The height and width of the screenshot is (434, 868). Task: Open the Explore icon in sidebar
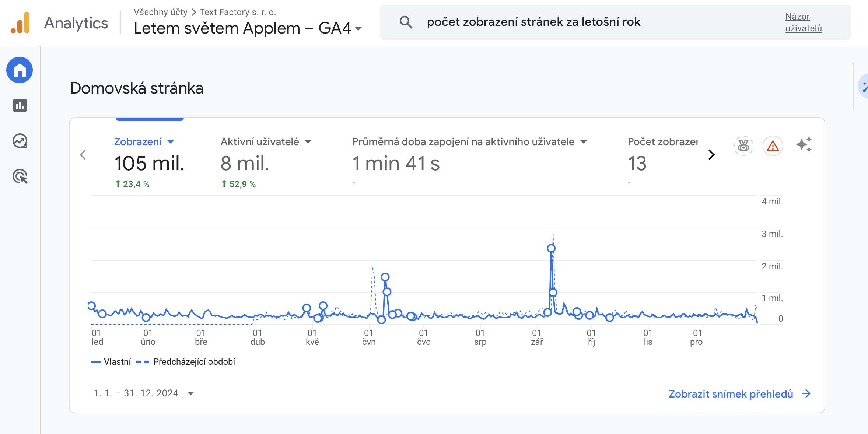point(20,141)
